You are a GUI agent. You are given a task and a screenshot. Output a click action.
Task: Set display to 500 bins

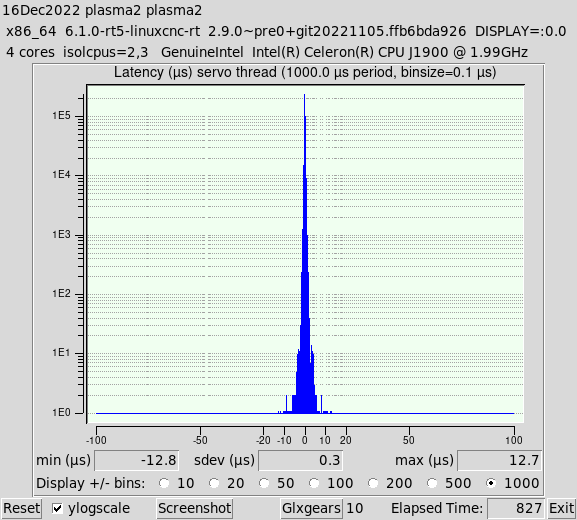click(432, 483)
